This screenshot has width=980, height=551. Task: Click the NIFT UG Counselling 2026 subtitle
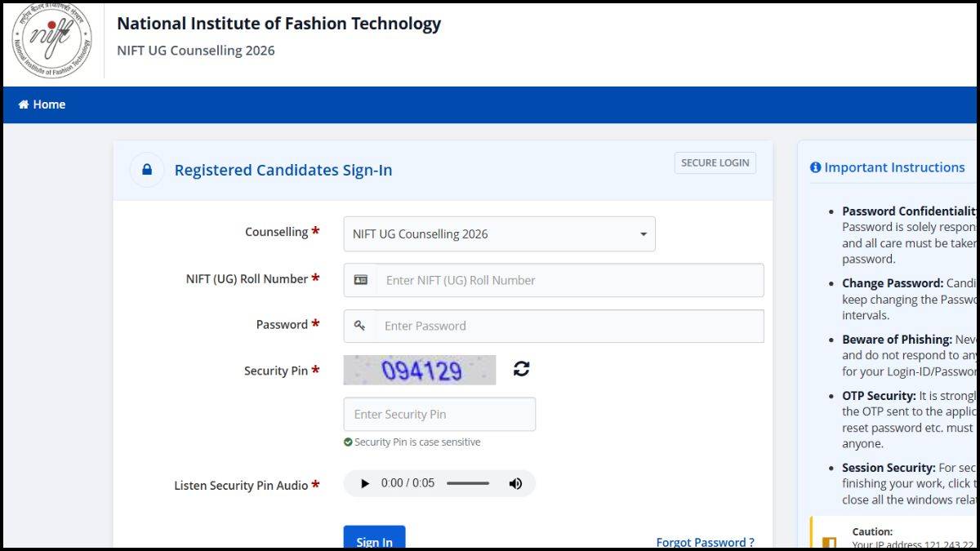pos(196,51)
